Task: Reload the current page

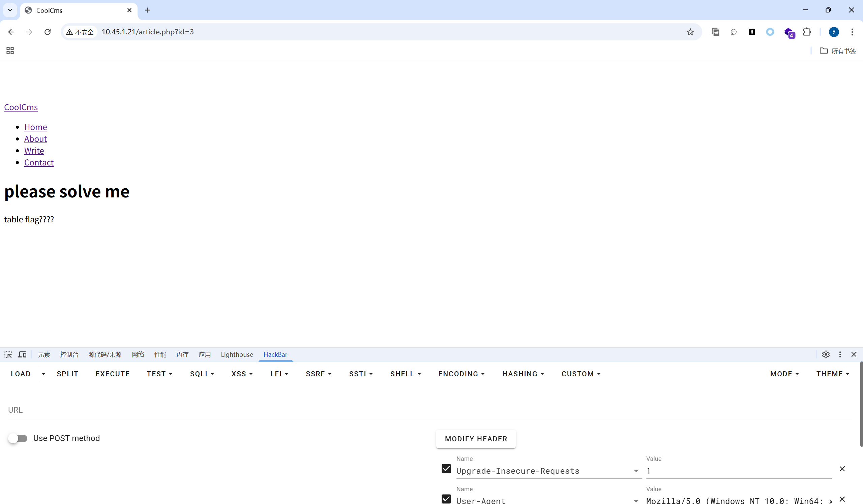Action: (x=48, y=32)
